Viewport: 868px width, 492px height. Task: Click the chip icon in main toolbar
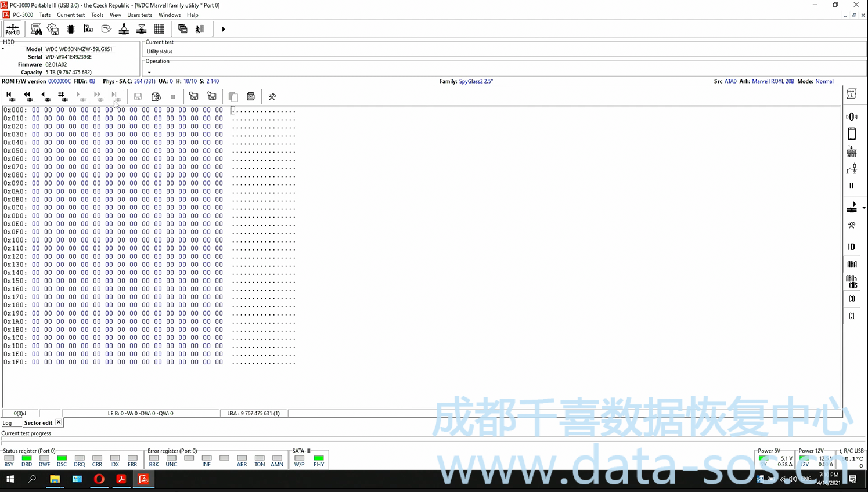(71, 29)
